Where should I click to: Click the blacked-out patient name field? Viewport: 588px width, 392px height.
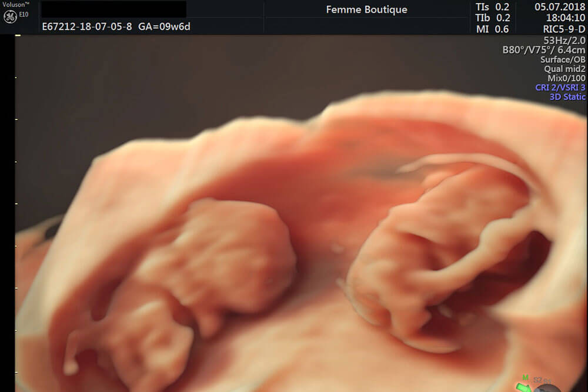[x=113, y=9]
